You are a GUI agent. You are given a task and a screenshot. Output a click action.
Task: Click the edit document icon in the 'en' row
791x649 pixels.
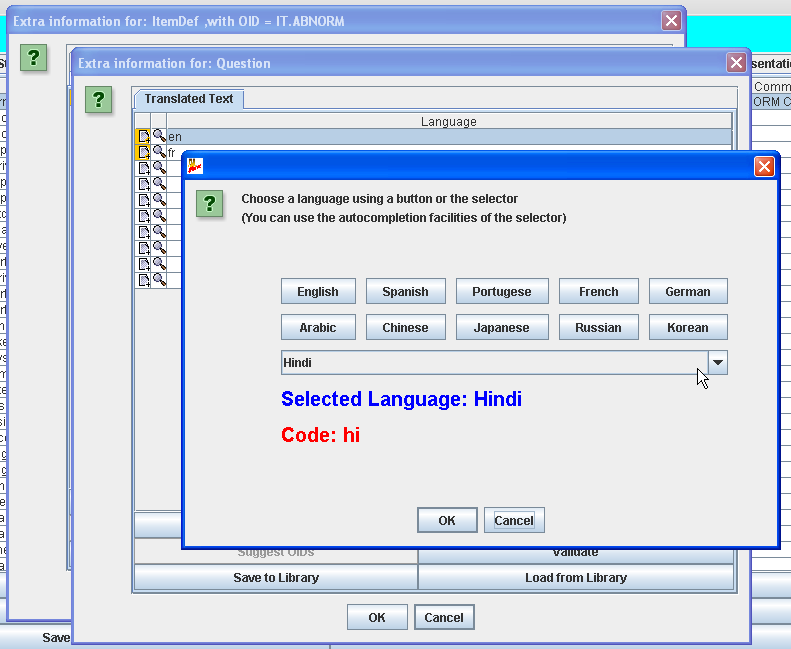(x=144, y=136)
